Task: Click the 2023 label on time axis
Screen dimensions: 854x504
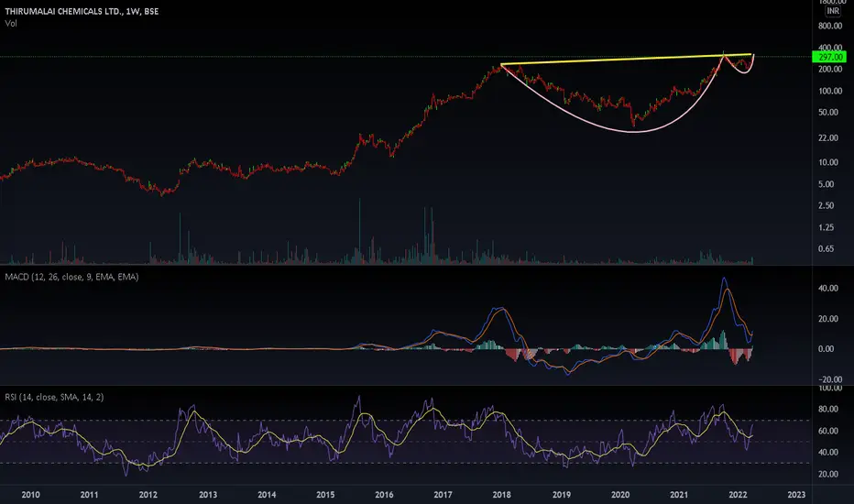Action: pos(796,495)
